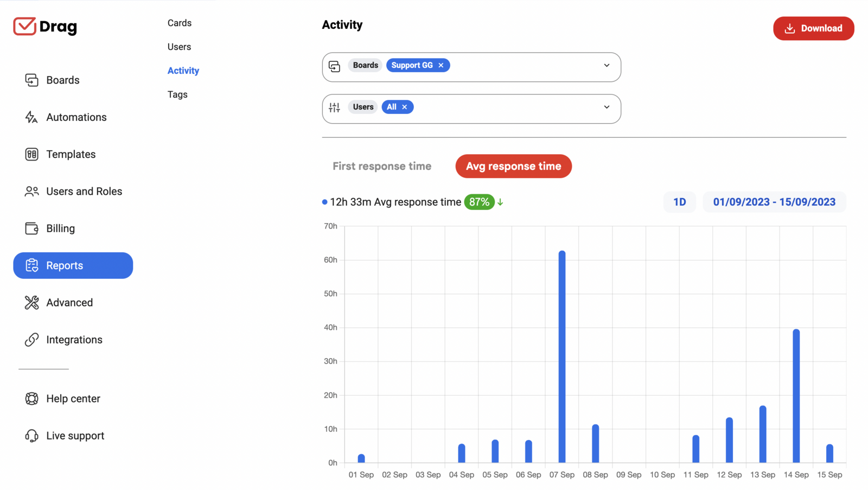
Task: Click the Advanced tools icon
Action: click(31, 303)
